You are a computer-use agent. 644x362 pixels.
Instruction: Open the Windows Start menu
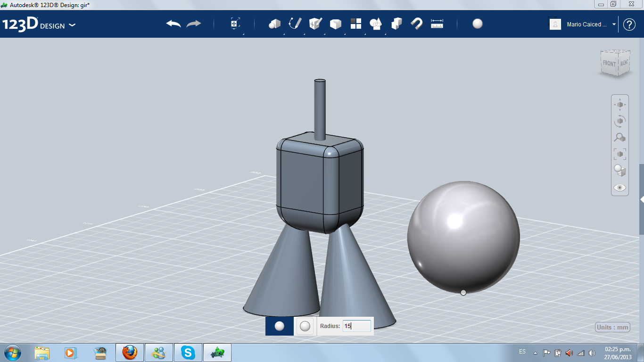tap(12, 352)
